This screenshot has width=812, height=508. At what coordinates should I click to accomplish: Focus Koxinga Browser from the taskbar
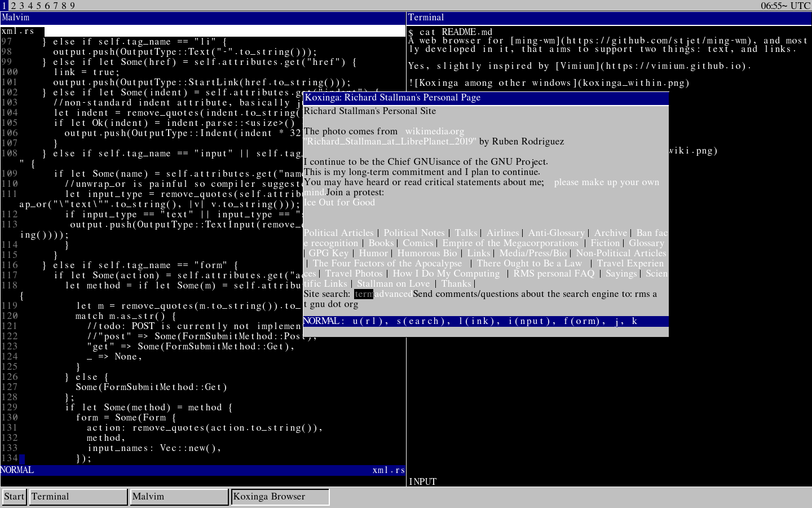(280, 497)
